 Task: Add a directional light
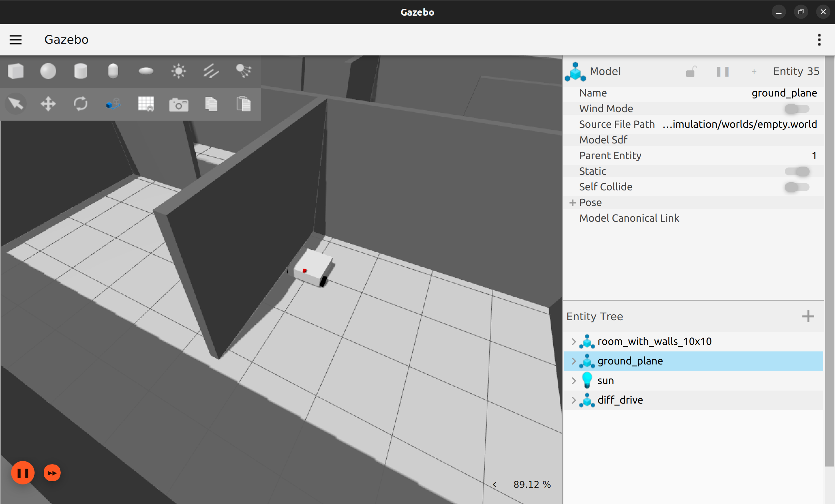pos(211,71)
